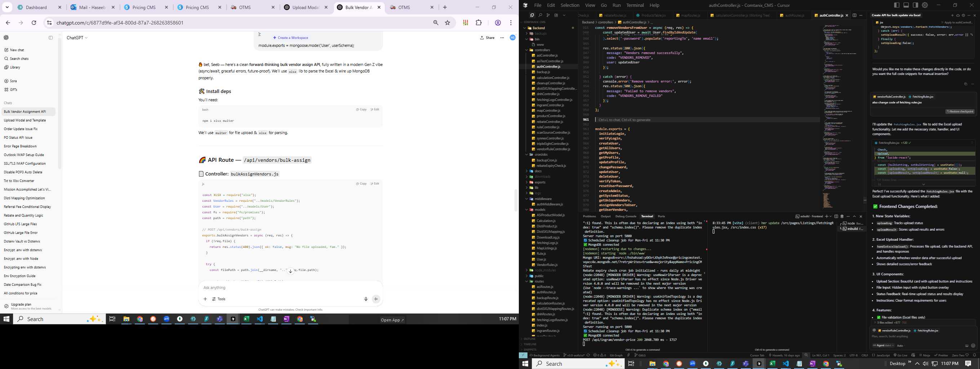
Task: Select the esbuild terminal in terminal list
Action: [x=851, y=229]
